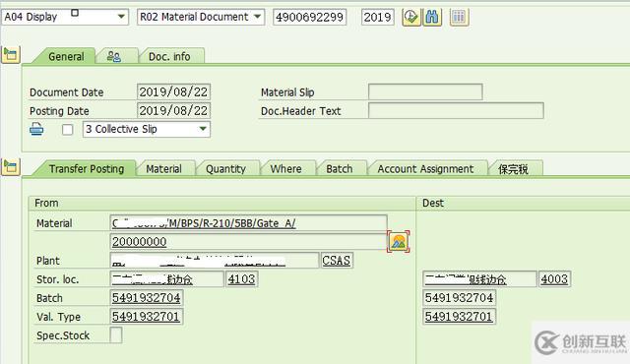Click the Execute clock-check icon
630x364 pixels.
(411, 18)
